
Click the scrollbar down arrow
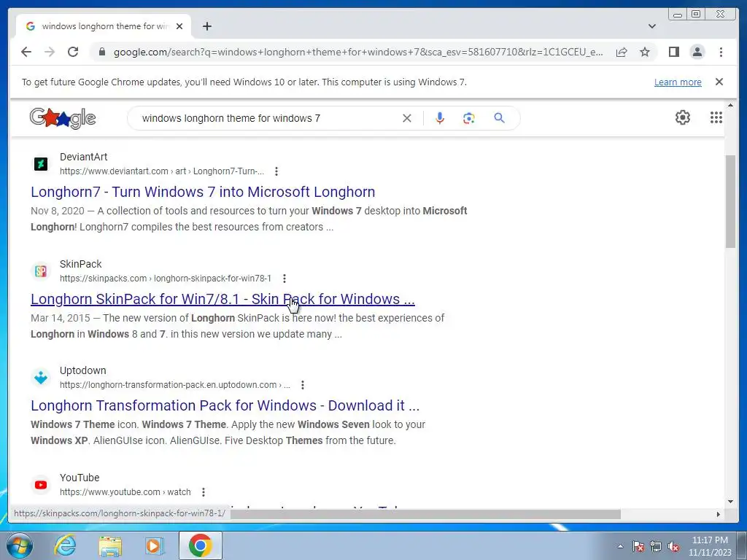coord(730,502)
